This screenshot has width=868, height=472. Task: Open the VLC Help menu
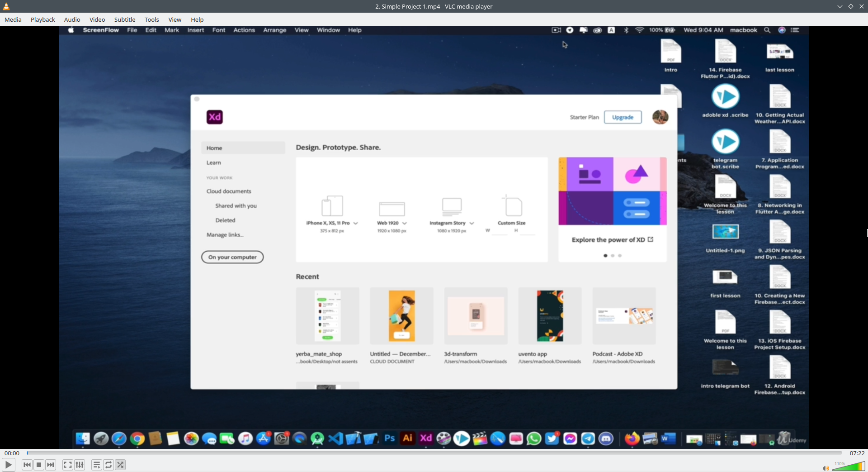pyautogui.click(x=197, y=19)
